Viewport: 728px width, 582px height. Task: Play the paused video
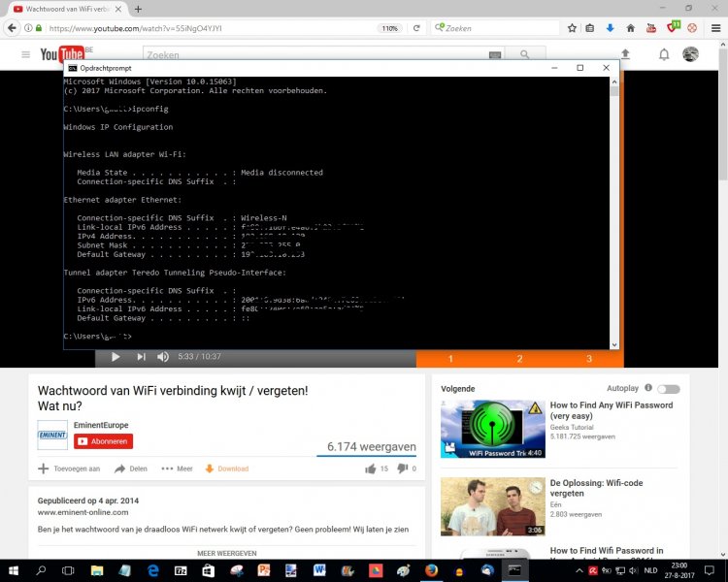(116, 356)
